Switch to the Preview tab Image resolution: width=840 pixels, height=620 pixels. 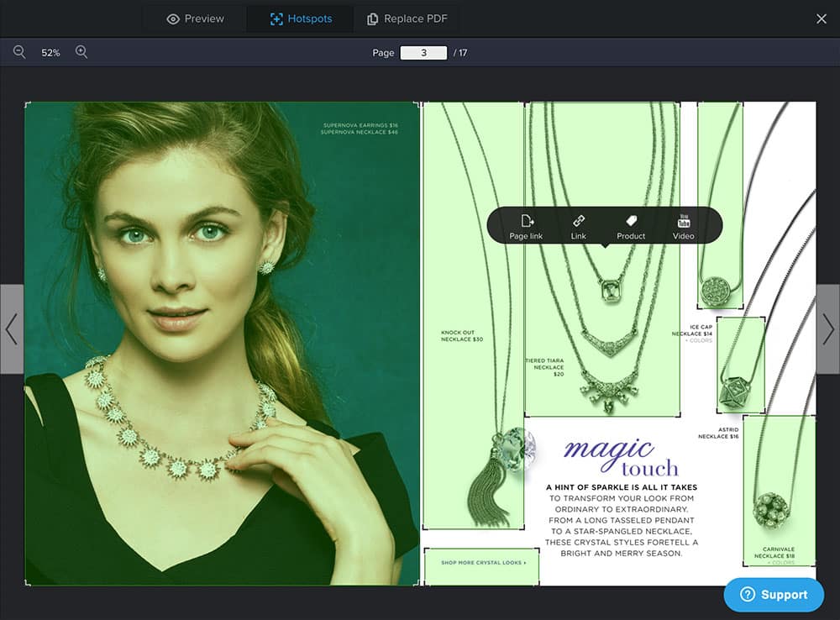(x=193, y=18)
